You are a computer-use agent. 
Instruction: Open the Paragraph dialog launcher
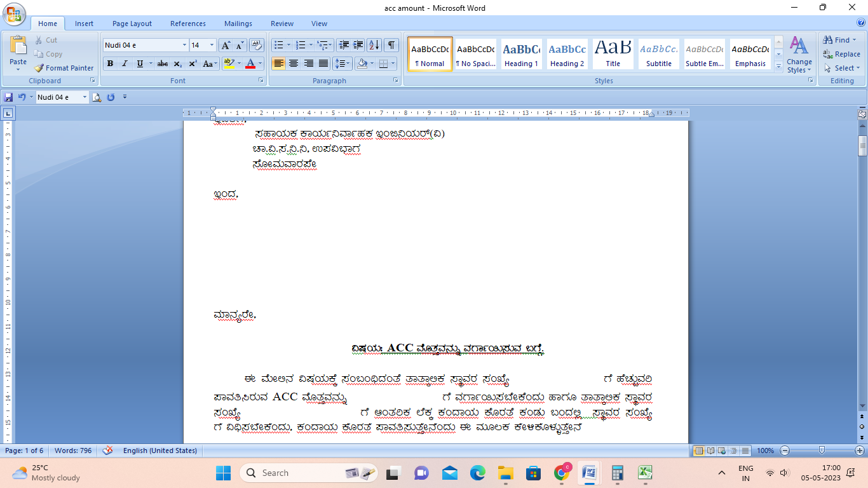(396, 81)
